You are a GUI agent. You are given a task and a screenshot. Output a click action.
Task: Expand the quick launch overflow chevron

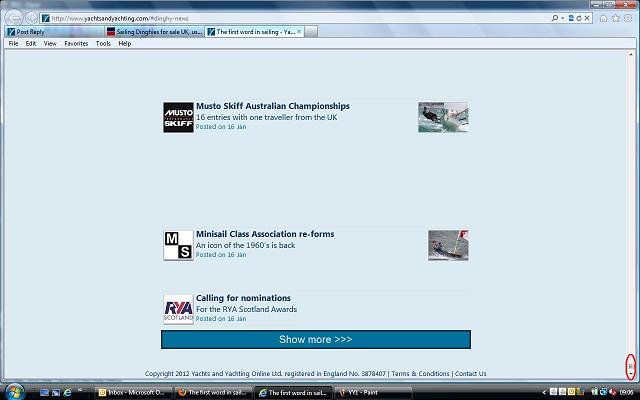[x=80, y=390]
